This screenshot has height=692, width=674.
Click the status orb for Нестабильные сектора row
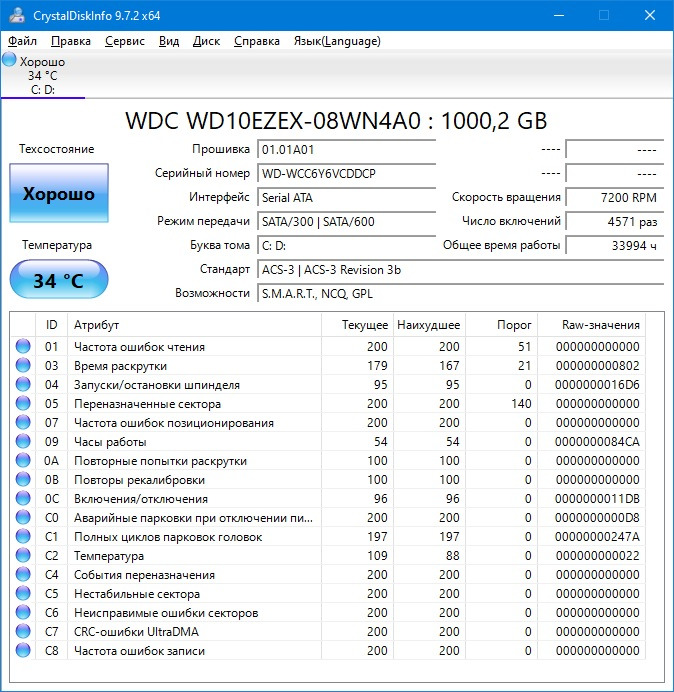[x=23, y=594]
